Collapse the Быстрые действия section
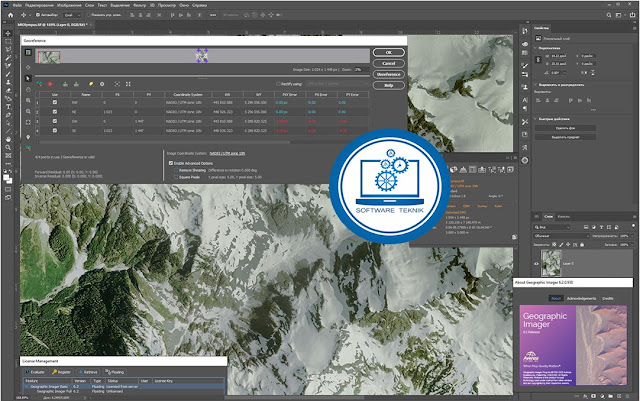This screenshot has width=640, height=401. [x=536, y=119]
